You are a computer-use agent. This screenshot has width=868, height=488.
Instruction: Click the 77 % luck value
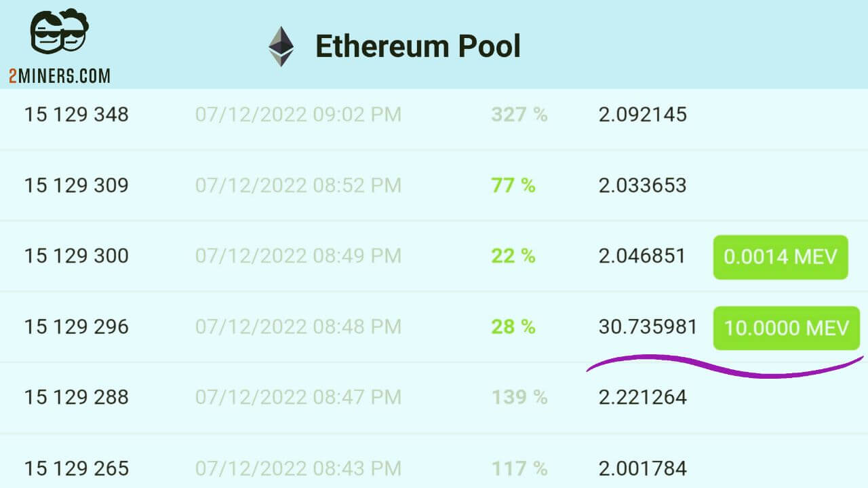pyautogui.click(x=513, y=185)
